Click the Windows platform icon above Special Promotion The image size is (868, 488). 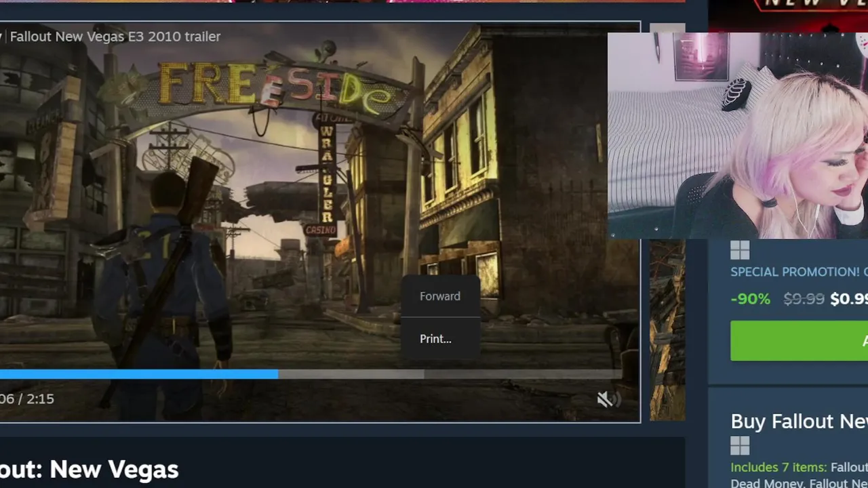click(x=740, y=251)
